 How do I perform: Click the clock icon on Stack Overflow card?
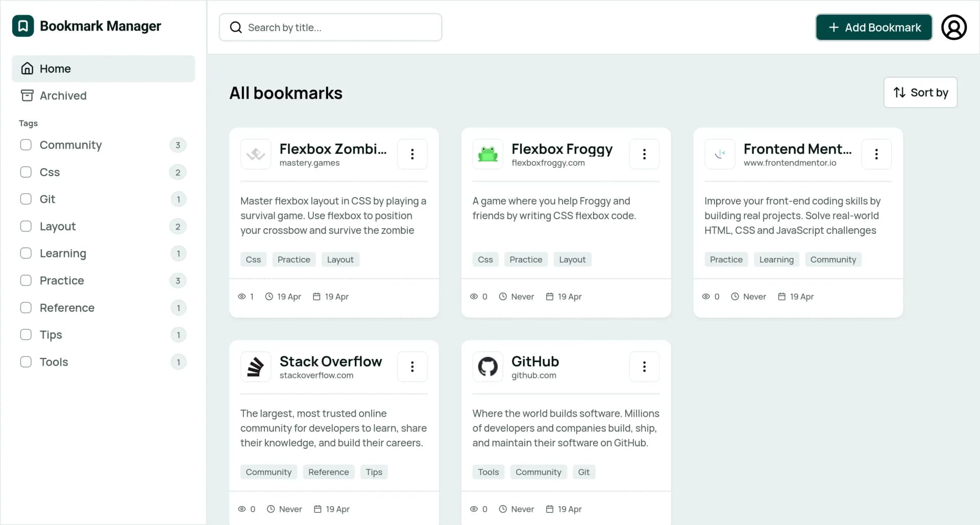pyautogui.click(x=271, y=509)
